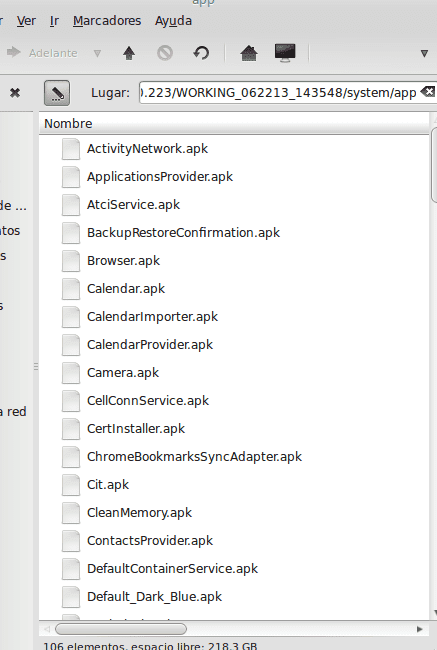The image size is (437, 650).
Task: Go to the home folder
Action: point(249,53)
